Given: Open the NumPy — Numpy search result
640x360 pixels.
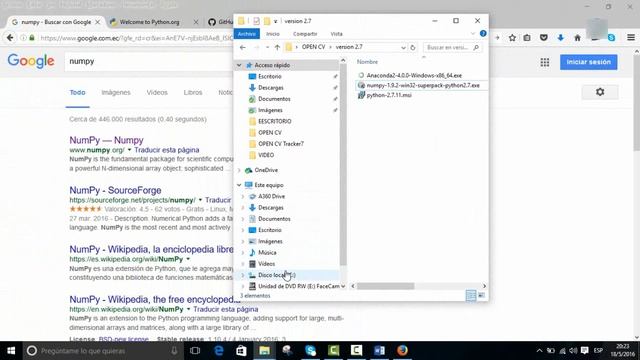Looking at the screenshot, I should tap(107, 140).
